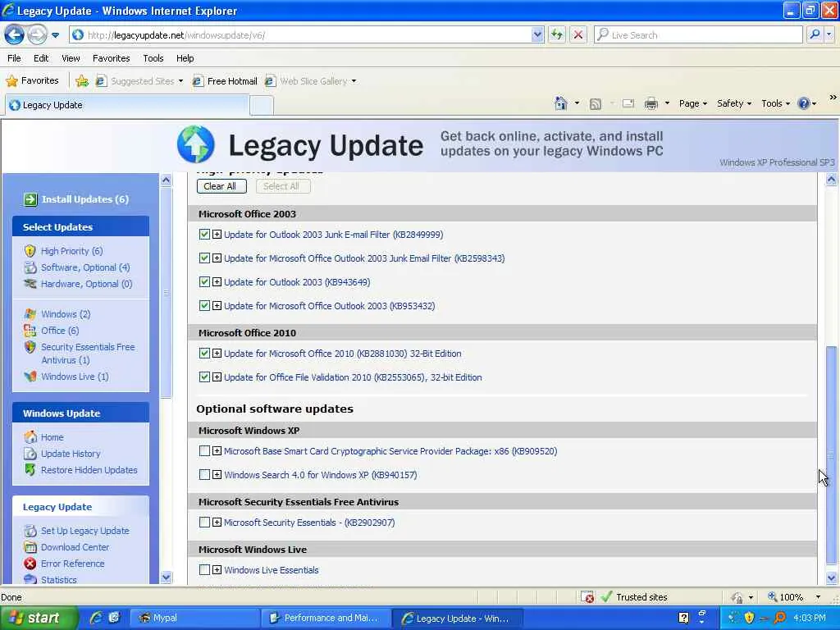Open the Tools command bar dropdown
Screen dimensions: 840x630
(x=775, y=103)
